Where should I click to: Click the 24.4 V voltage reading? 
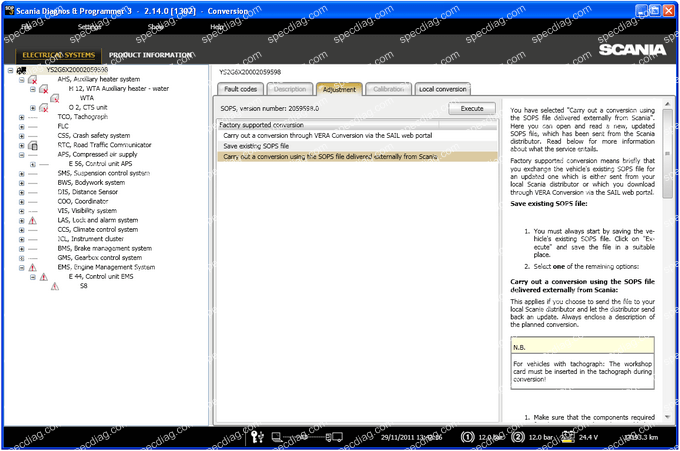click(x=588, y=437)
